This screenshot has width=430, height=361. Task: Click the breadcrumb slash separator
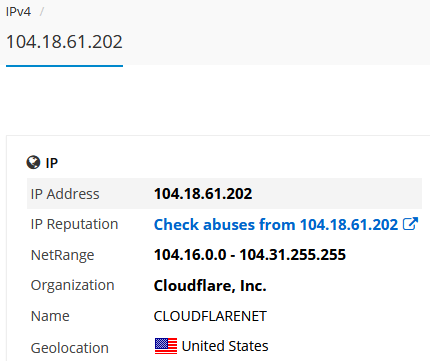pos(42,12)
